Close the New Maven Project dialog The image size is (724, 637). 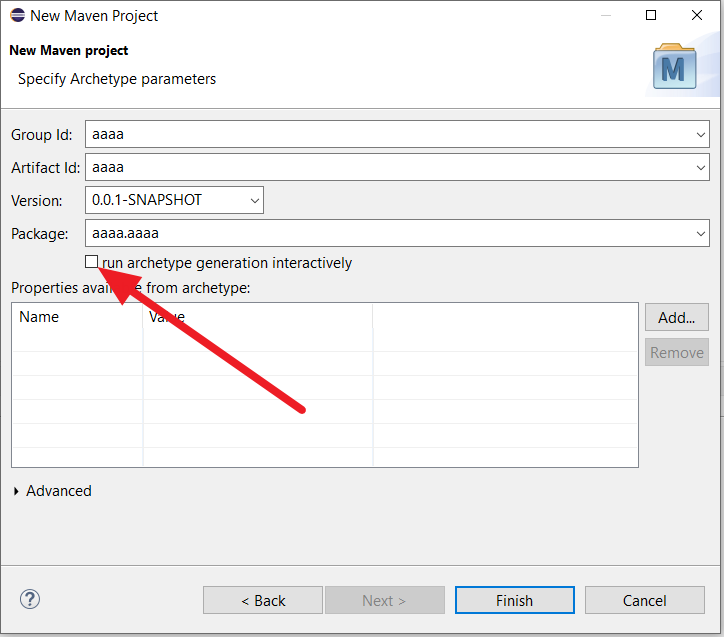697,15
